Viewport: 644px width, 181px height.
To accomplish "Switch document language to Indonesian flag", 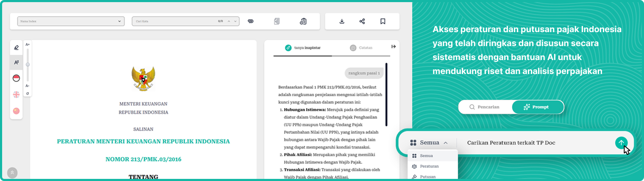I will pos(16,78).
